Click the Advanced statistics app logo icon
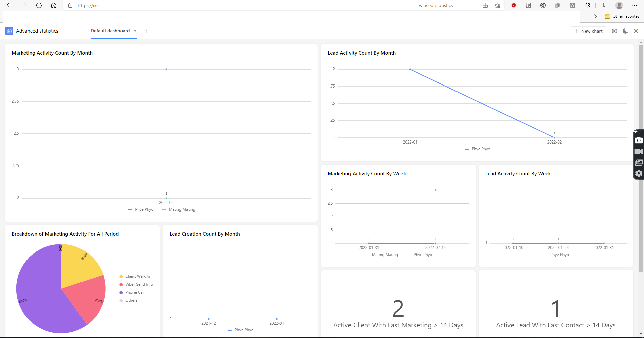Image resolution: width=644 pixels, height=338 pixels. (x=9, y=31)
